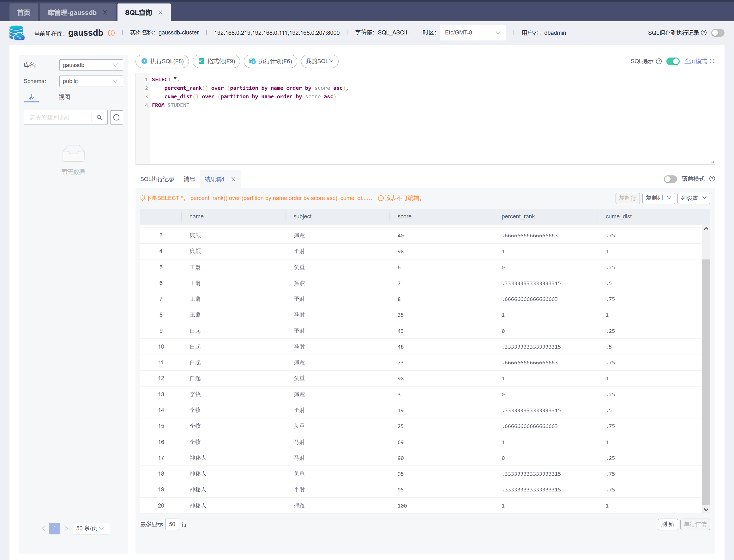Open the SQL执行记录 tab
The width and height of the screenshot is (734, 560).
tap(157, 179)
